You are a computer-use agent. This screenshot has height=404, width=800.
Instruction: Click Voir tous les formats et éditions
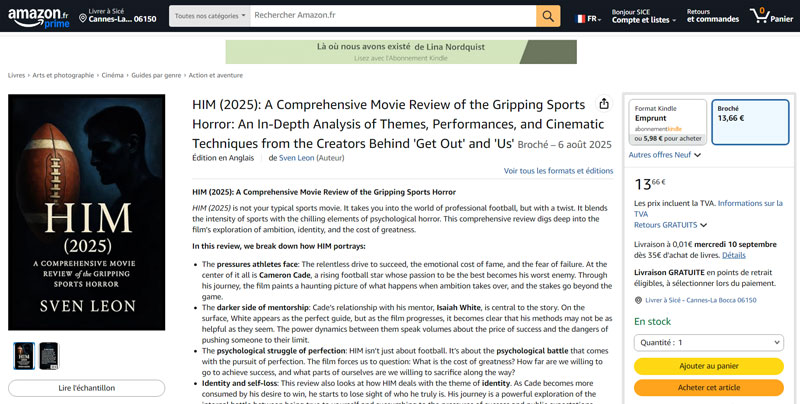pyautogui.click(x=559, y=171)
